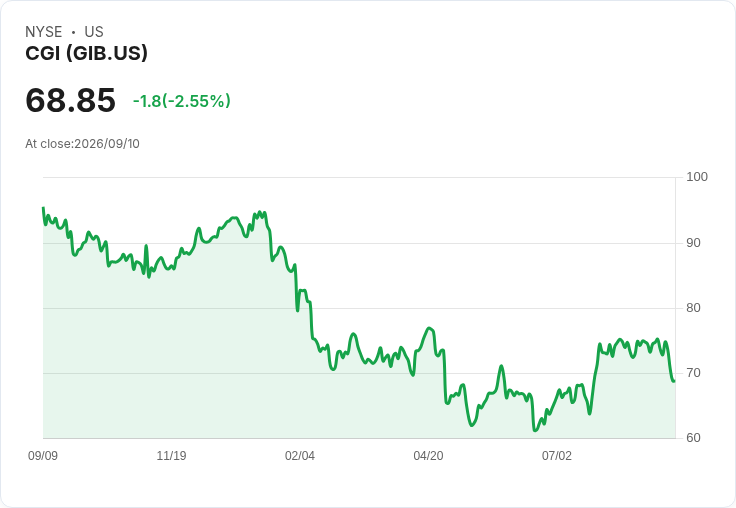
Task: Click the 90 value on price axis
Action: coord(693,243)
